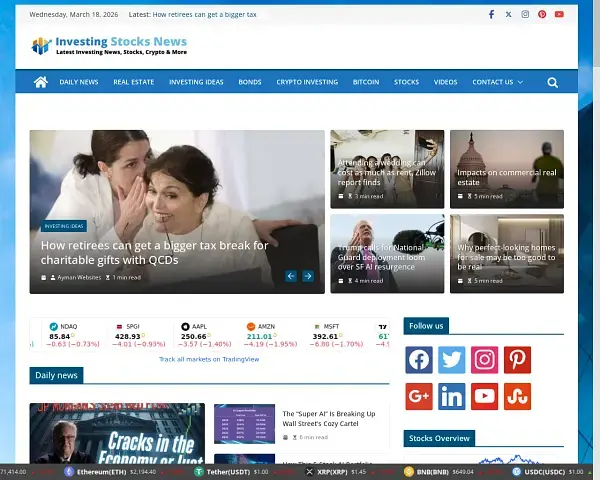Click Track all markets on TradingView link
Viewport: 600px width, 480px height.
209,359
